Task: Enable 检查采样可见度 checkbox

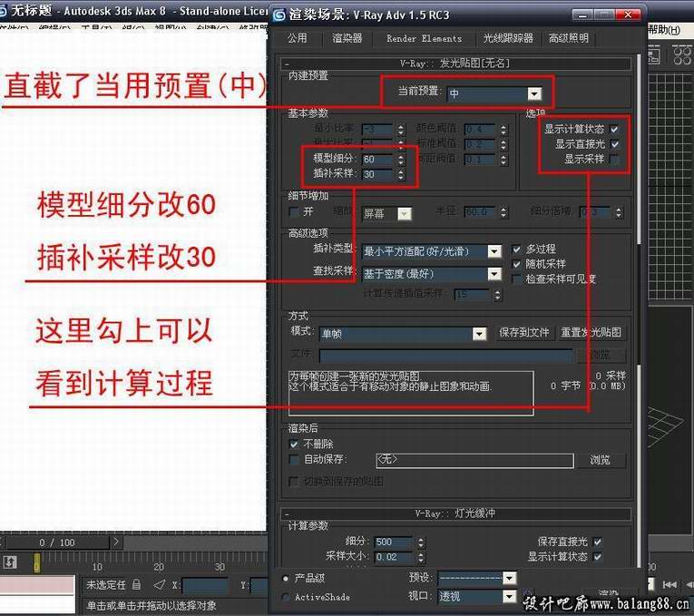Action: tap(516, 279)
